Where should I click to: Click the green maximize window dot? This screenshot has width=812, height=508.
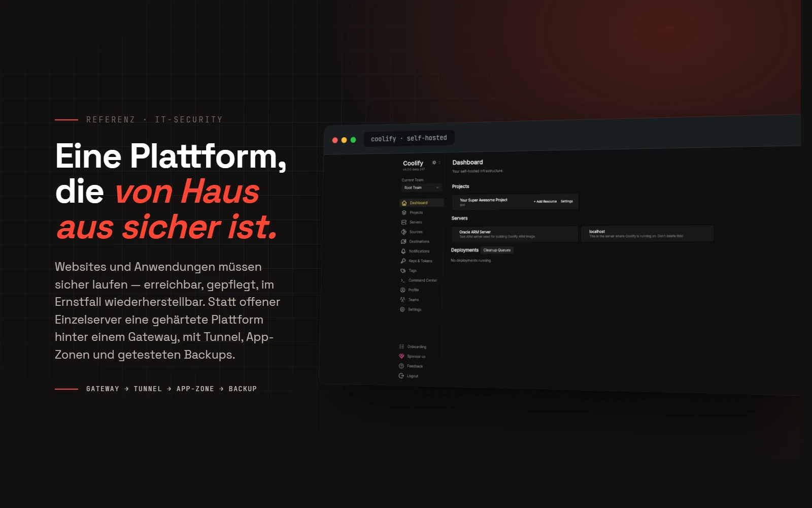[x=353, y=140]
